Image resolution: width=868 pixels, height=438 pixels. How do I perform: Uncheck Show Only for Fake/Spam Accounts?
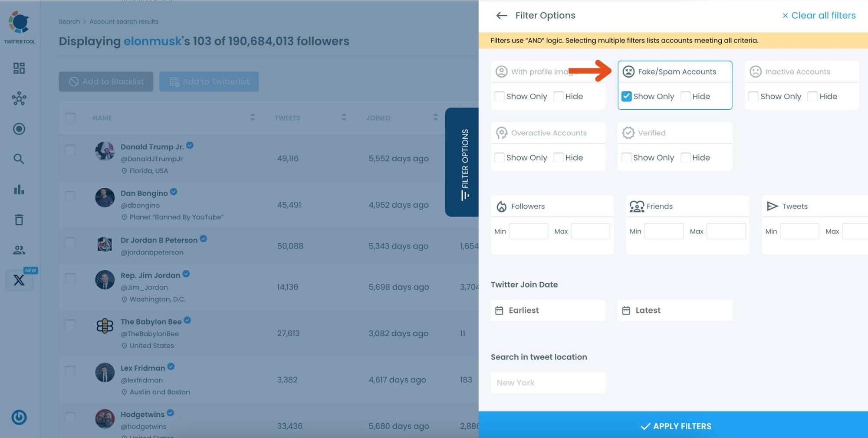(x=626, y=96)
